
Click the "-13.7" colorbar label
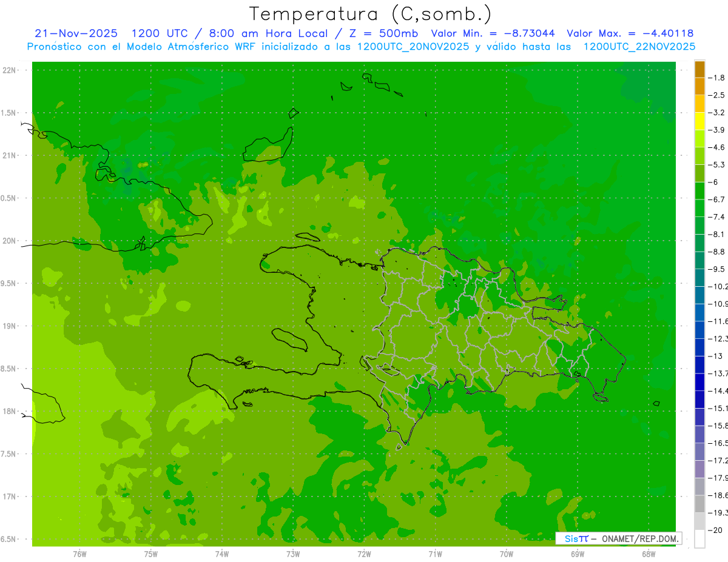point(718,373)
